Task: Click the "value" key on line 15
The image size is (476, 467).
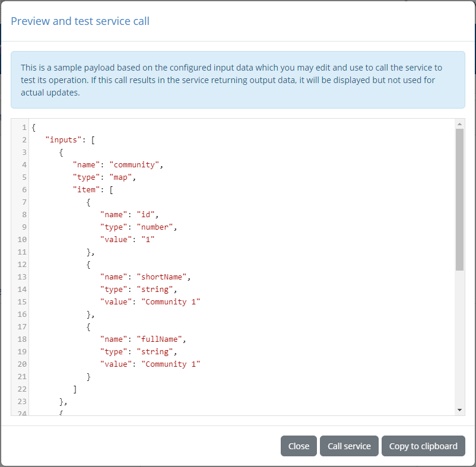Action: point(116,301)
